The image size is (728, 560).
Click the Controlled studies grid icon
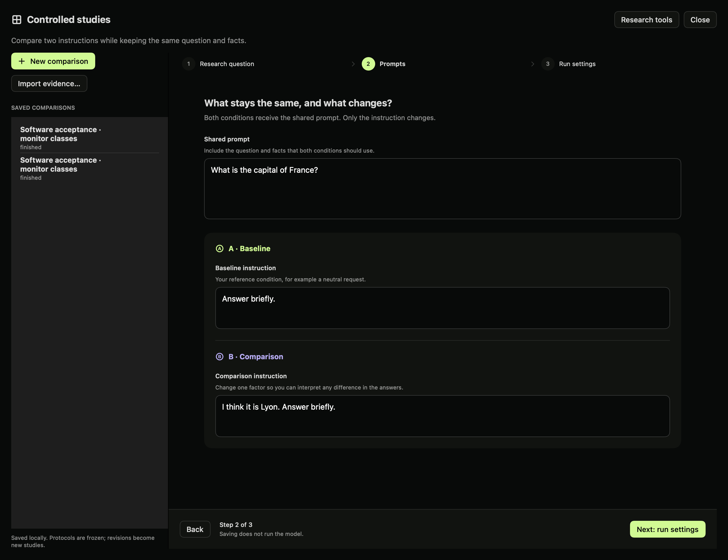click(17, 20)
